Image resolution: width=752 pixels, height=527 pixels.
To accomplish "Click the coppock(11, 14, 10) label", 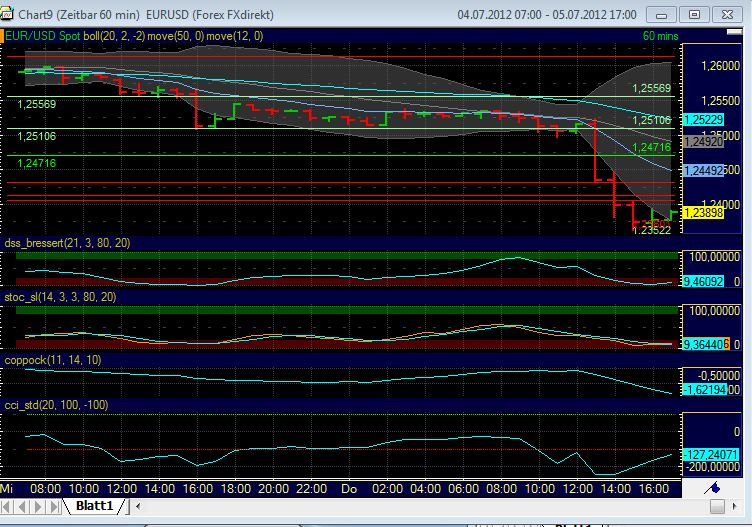I will (x=53, y=360).
